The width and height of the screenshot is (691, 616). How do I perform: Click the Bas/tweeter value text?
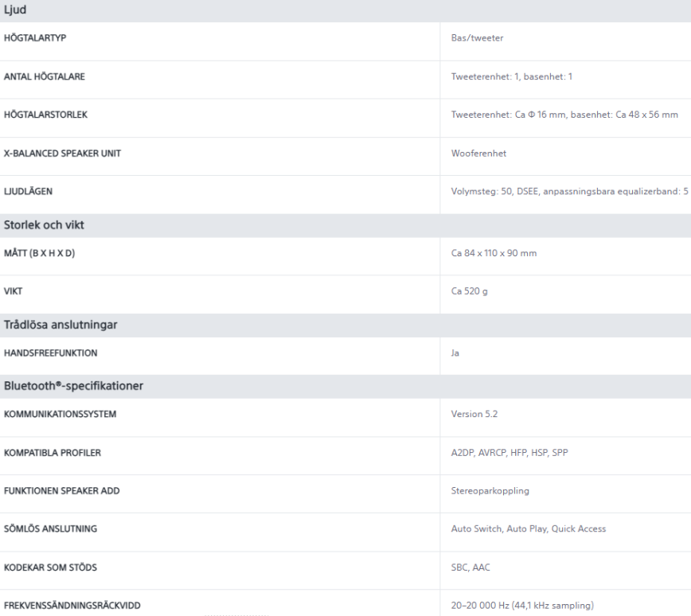[477, 37]
